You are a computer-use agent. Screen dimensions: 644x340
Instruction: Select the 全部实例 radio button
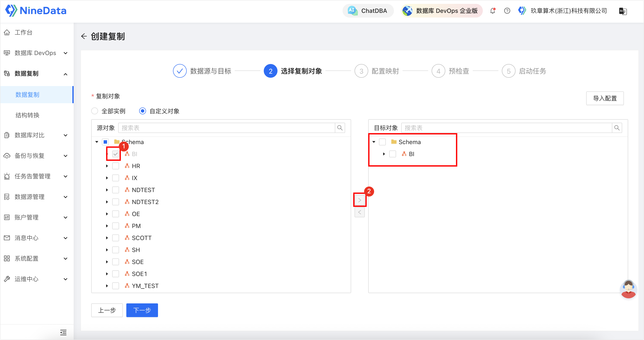[94, 111]
